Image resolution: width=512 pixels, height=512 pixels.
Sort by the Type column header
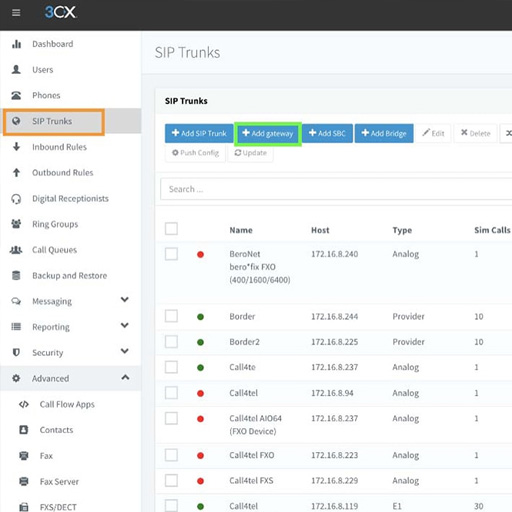[x=402, y=230]
